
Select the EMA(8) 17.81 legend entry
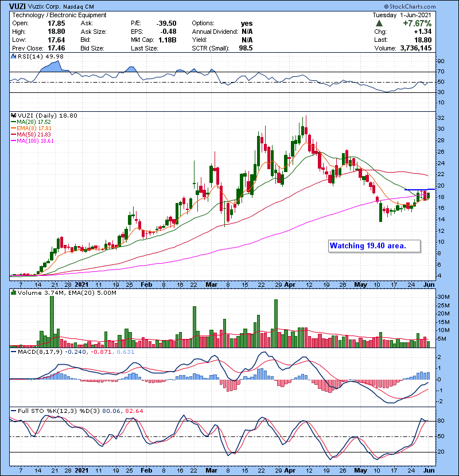32,128
